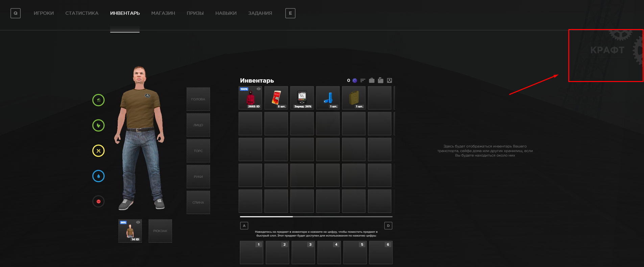Toggle eye icon on equipped outfit slot

[x=138, y=222]
